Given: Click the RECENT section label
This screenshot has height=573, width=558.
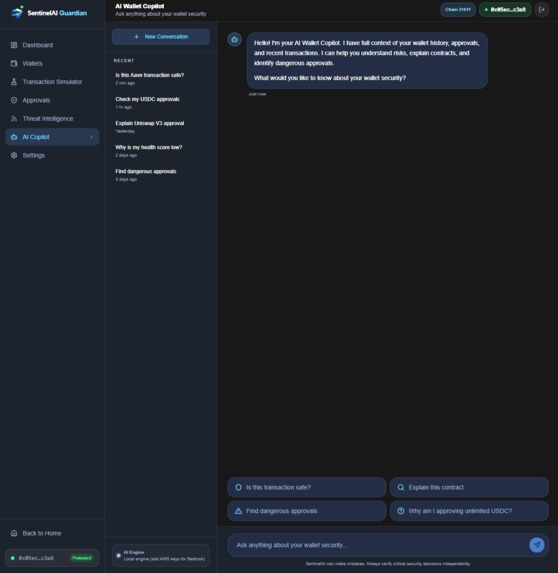Looking at the screenshot, I should (x=124, y=61).
